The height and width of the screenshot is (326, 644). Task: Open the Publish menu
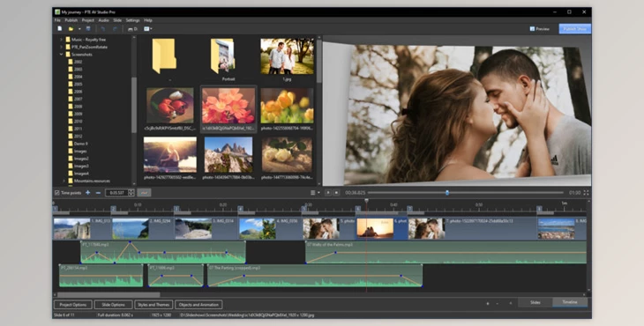(71, 20)
